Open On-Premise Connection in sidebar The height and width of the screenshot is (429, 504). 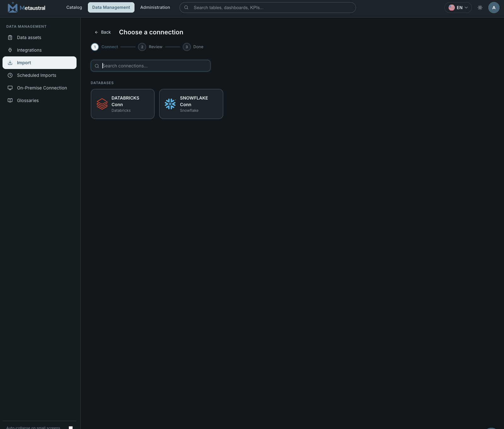pyautogui.click(x=39, y=88)
